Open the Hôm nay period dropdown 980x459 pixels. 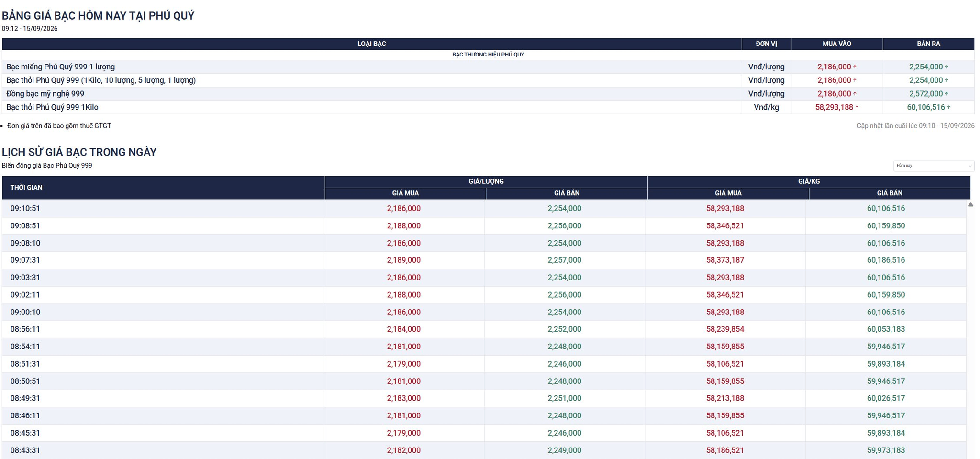[x=934, y=166]
